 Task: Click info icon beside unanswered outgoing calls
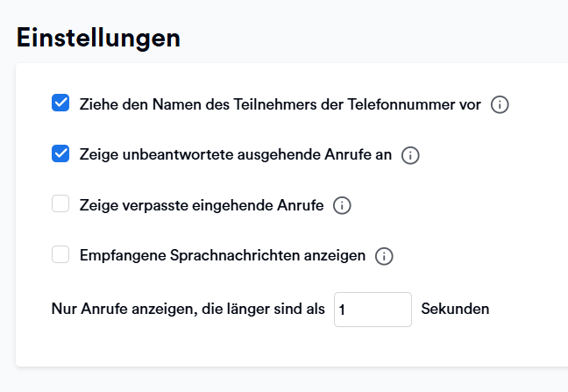click(x=410, y=155)
